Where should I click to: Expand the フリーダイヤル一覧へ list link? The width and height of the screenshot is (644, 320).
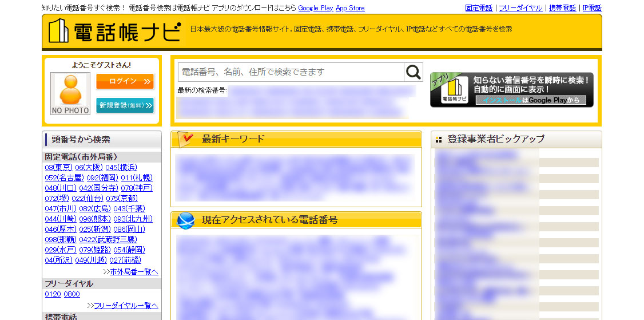tap(125, 305)
